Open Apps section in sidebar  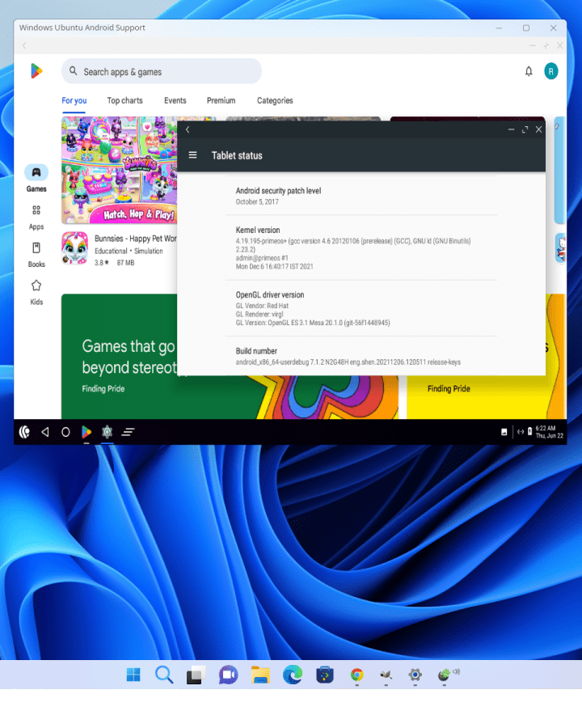[36, 217]
